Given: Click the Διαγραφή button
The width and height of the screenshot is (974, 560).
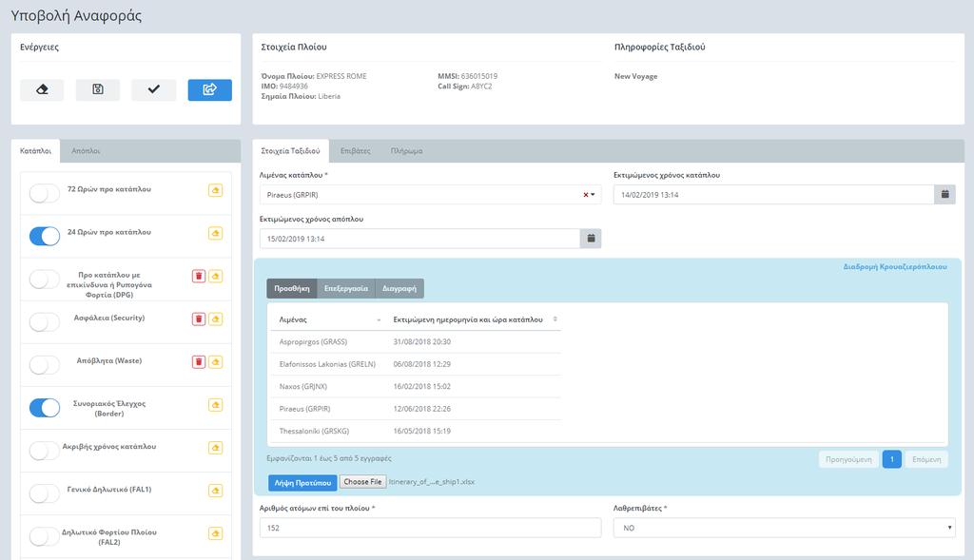Looking at the screenshot, I should pyautogui.click(x=399, y=288).
